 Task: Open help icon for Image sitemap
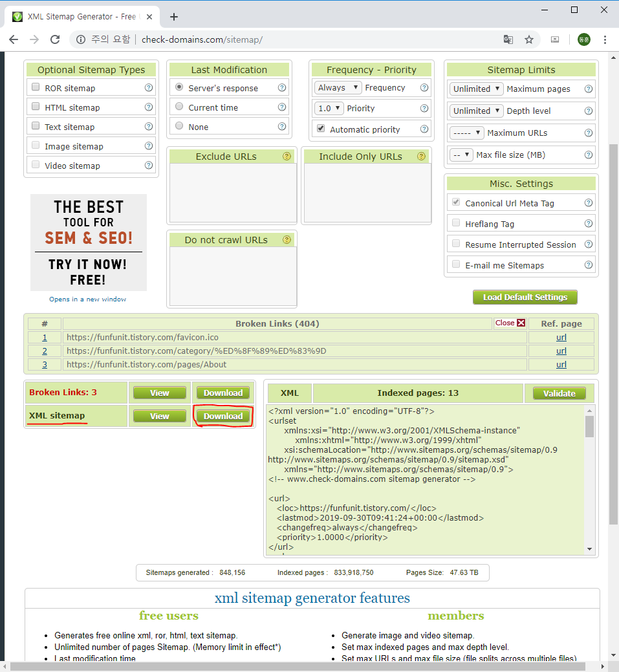click(149, 146)
